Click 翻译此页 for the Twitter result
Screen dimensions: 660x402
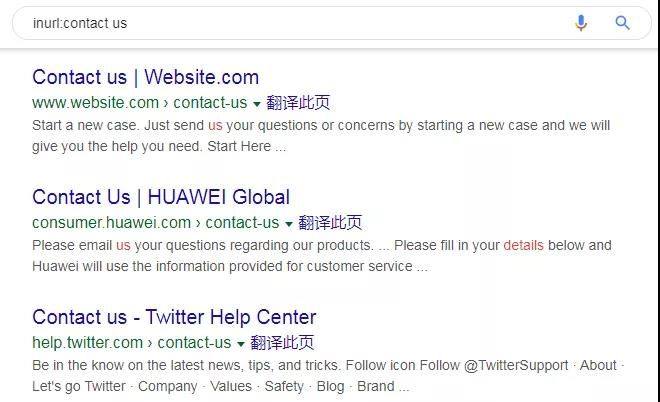282,343
